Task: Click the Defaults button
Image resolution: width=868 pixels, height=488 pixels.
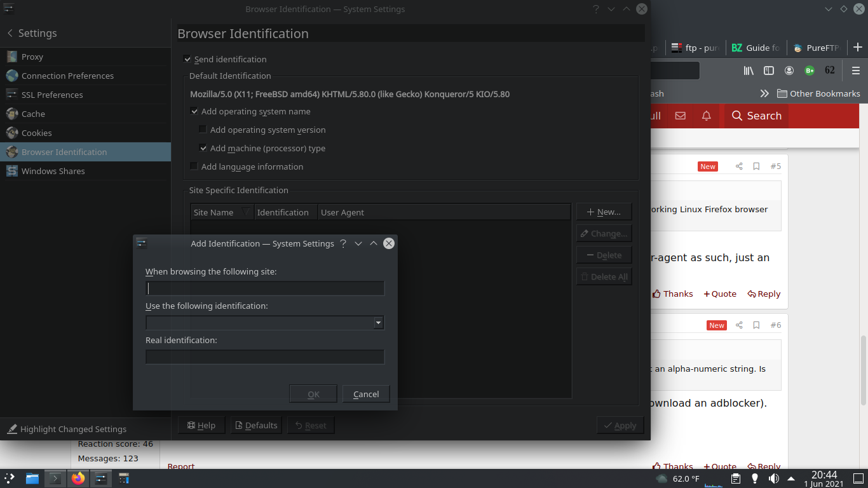Action: pyautogui.click(x=255, y=425)
